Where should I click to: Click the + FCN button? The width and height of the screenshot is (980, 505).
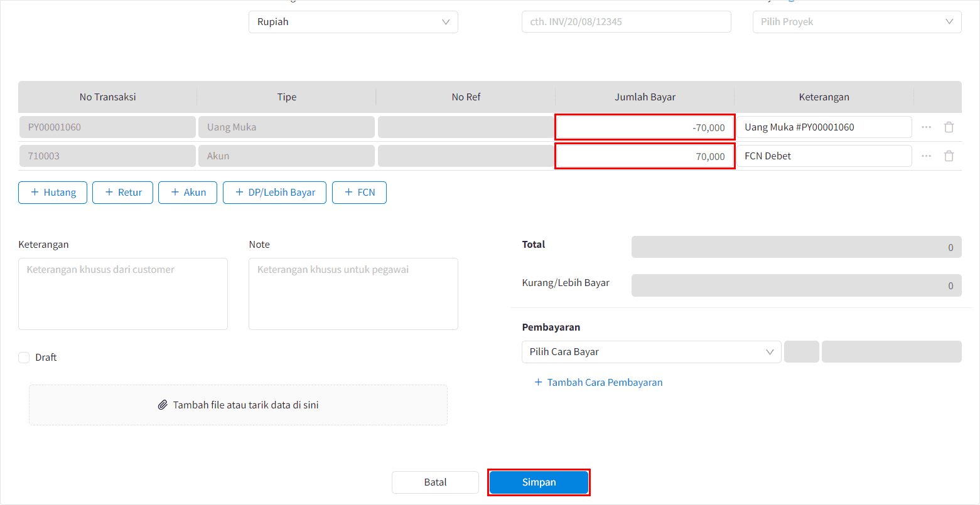point(359,193)
